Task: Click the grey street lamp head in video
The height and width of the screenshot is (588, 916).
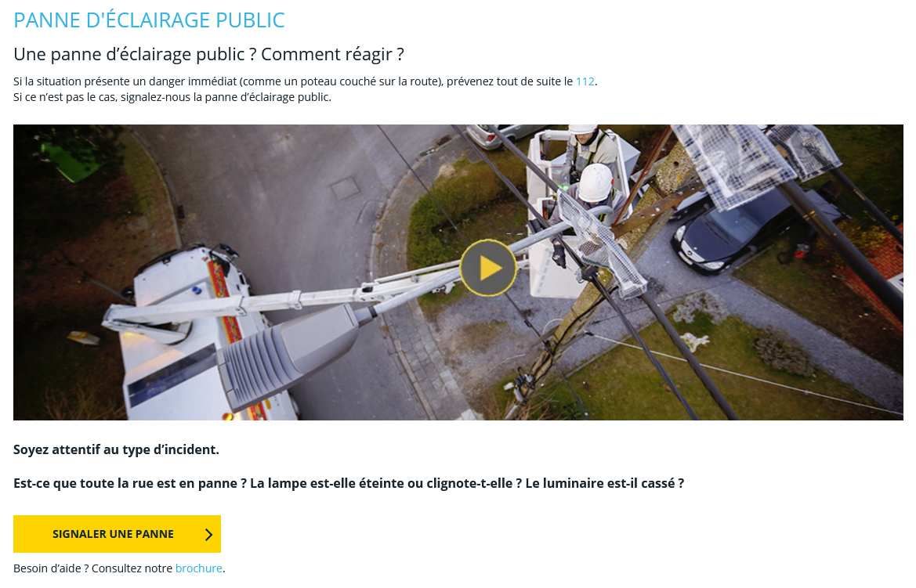Action: tap(289, 356)
